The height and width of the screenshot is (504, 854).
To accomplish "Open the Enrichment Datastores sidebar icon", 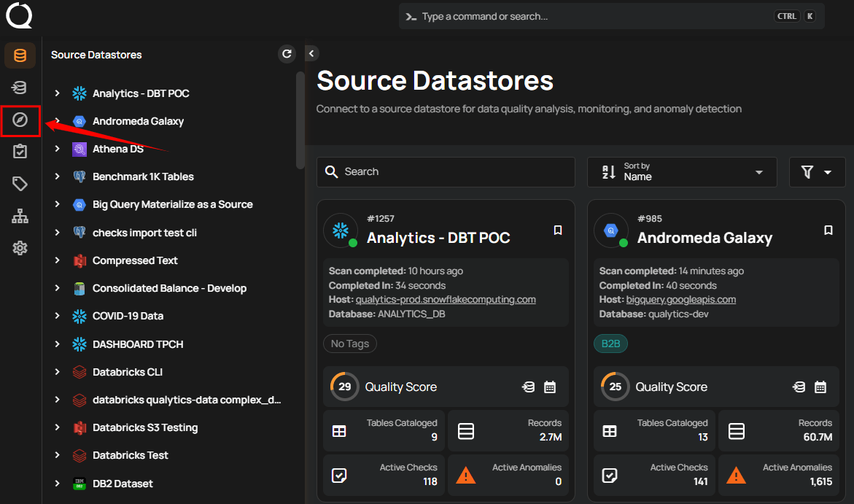I will [x=20, y=88].
